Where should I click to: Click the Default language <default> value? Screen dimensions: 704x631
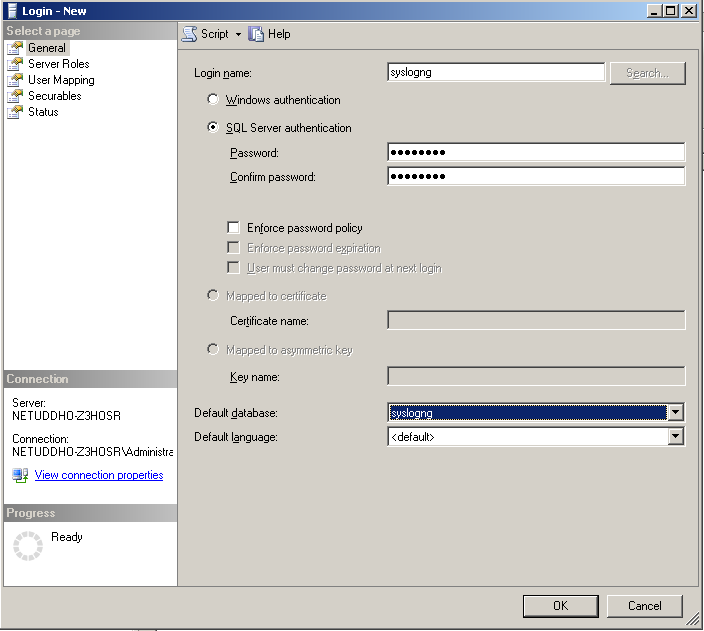(x=527, y=437)
